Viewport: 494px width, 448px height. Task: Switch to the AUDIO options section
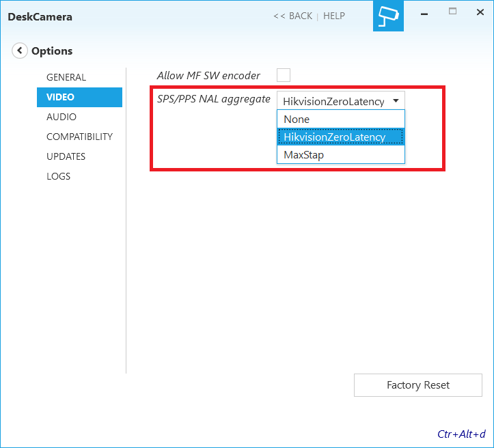[61, 117]
